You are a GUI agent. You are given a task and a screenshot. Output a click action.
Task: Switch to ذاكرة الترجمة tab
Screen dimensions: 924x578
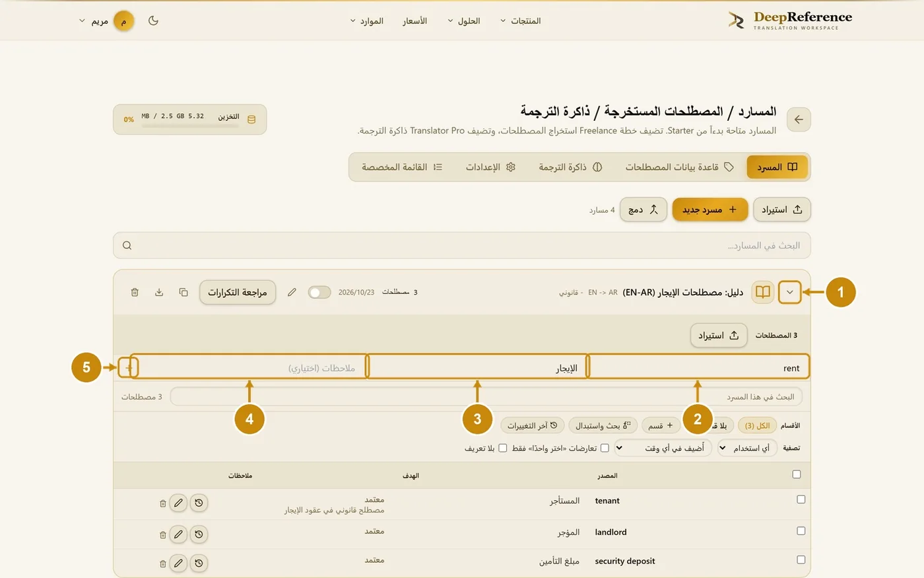coord(570,167)
